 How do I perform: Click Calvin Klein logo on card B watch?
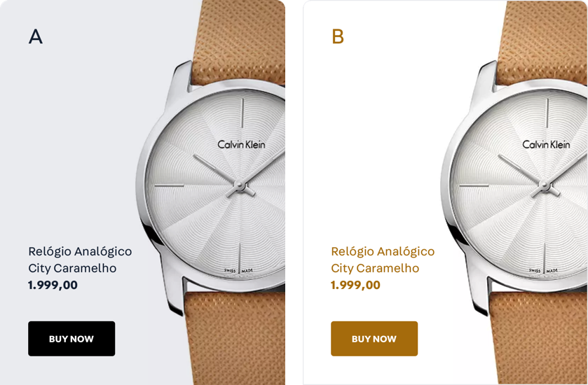(x=547, y=144)
